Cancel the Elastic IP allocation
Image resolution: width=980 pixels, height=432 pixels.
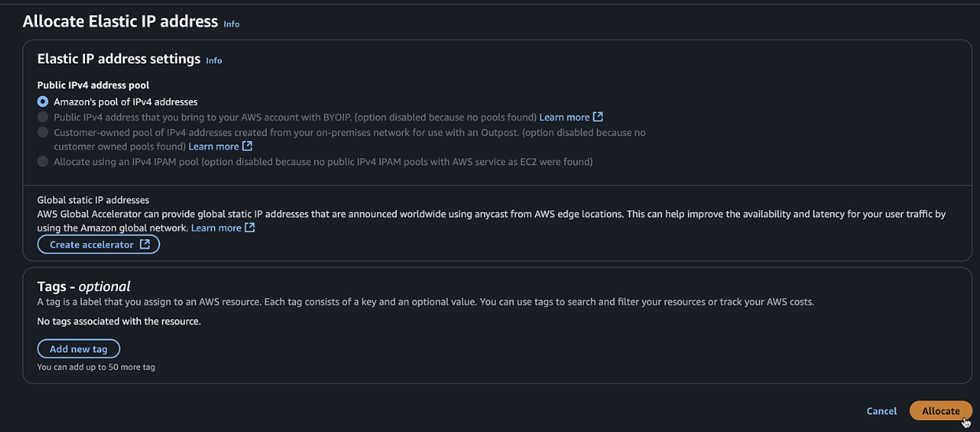882,411
